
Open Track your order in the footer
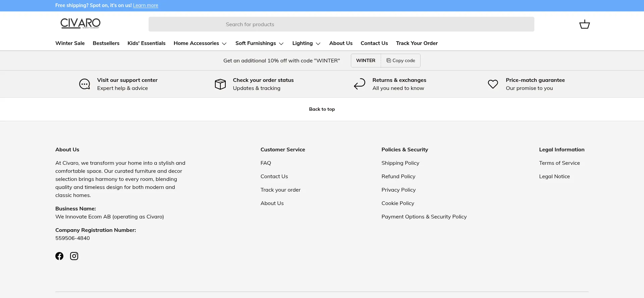click(x=280, y=190)
